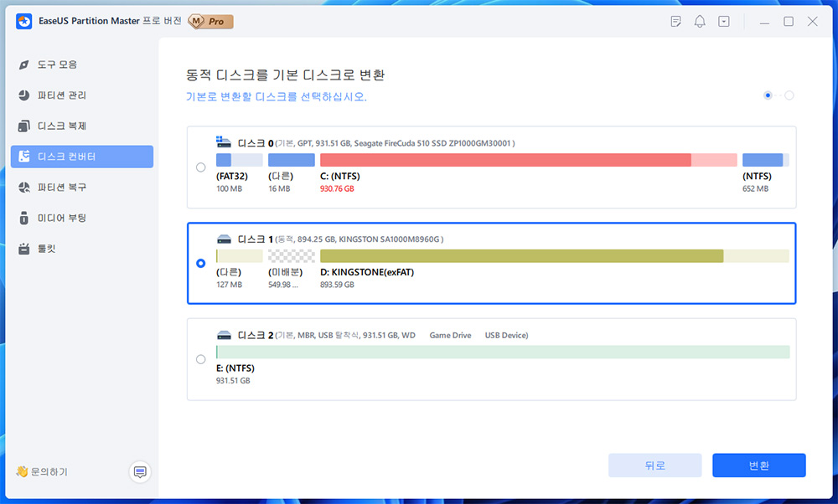Screen dimensions: 838x504
Task: Open 파티션 복구 in the sidebar
Action: tap(82, 188)
